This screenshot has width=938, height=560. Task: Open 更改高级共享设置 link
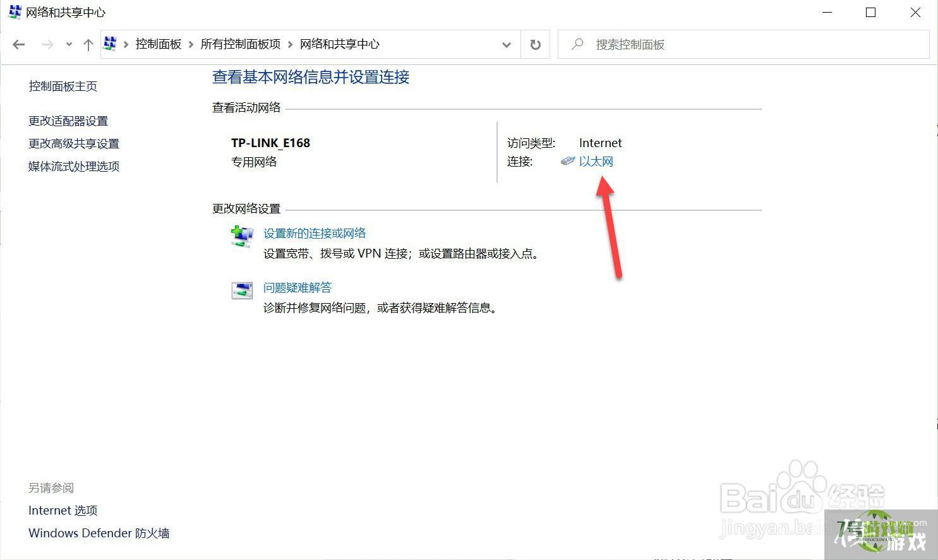coord(74,143)
